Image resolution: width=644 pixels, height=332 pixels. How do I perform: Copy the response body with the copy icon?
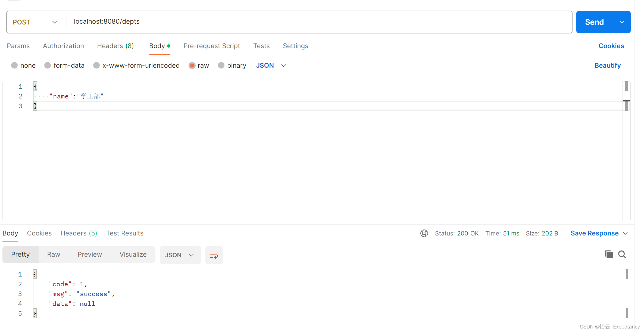coord(609,254)
